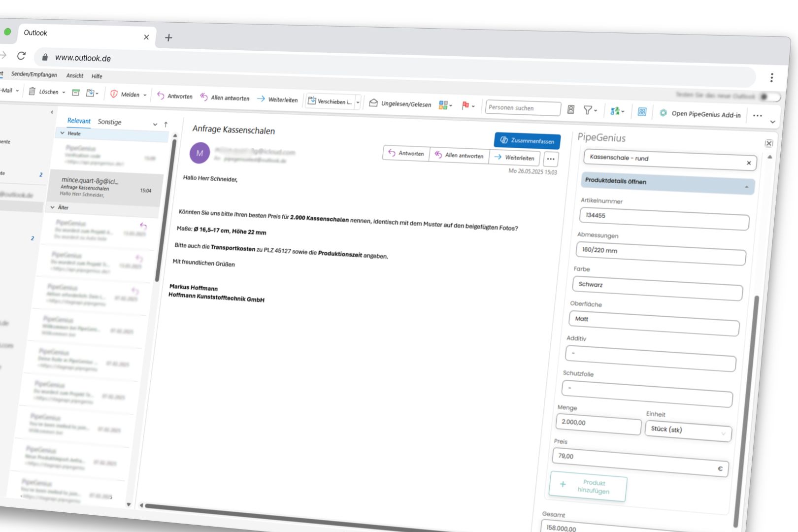This screenshot has width=798, height=532.
Task: Open the Ansicht menu
Action: [75, 75]
